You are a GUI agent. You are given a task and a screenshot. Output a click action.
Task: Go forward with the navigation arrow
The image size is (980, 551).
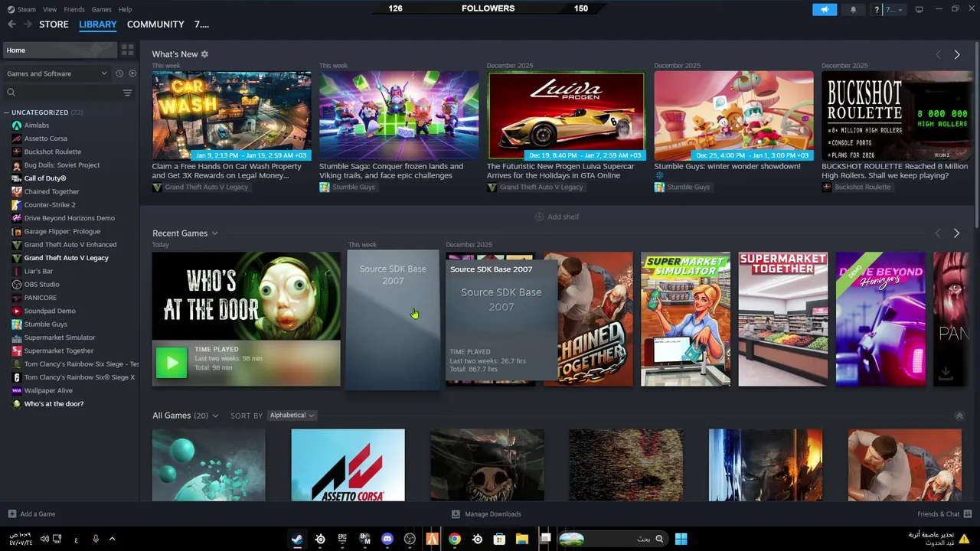coord(28,24)
